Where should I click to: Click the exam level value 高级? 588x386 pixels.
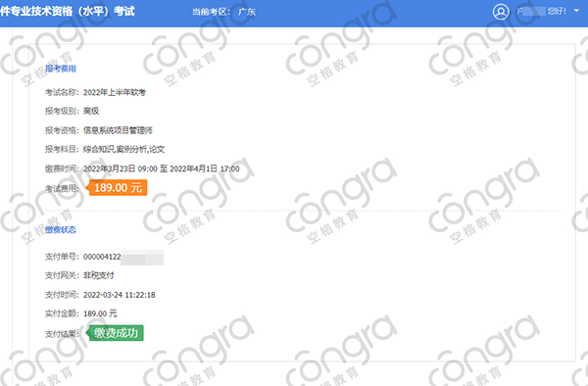pos(91,111)
